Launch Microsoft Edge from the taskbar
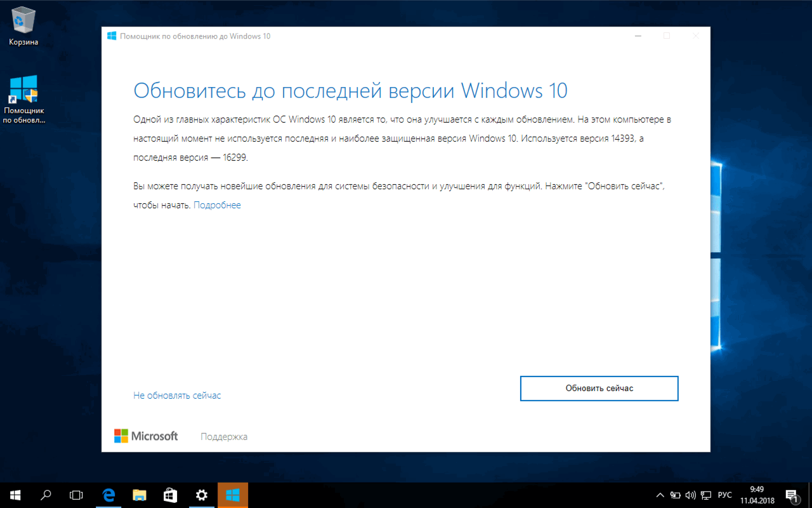Image resolution: width=812 pixels, height=508 pixels. click(108, 495)
